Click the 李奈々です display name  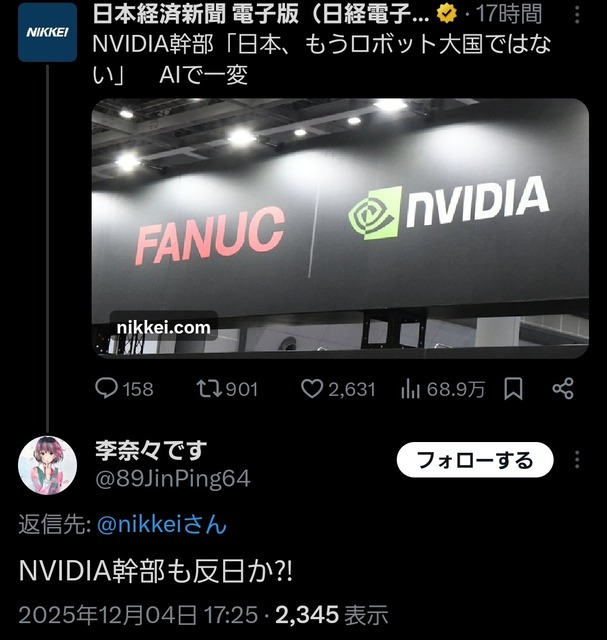151,451
